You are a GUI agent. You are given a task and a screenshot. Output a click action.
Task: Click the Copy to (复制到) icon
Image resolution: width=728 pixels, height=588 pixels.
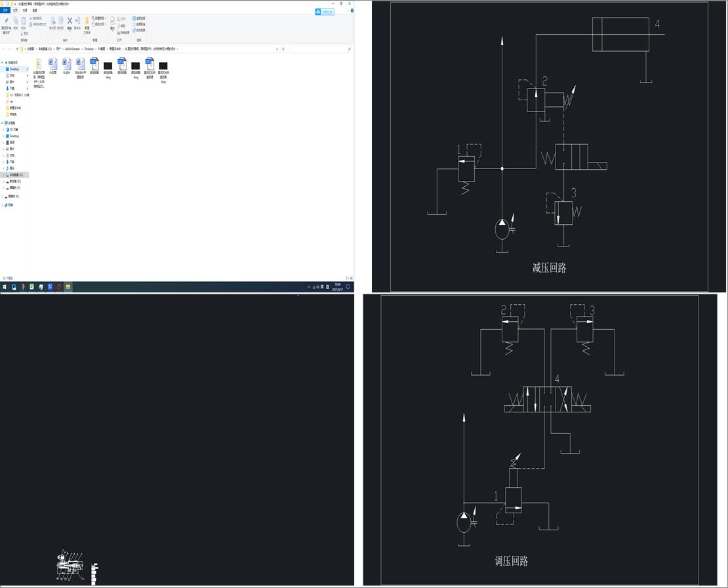click(60, 23)
